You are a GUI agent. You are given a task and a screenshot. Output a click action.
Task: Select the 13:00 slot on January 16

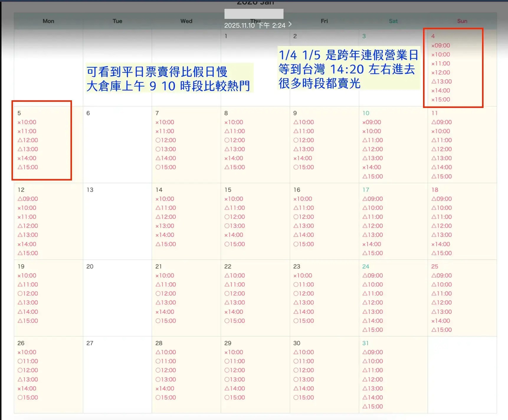pos(304,226)
